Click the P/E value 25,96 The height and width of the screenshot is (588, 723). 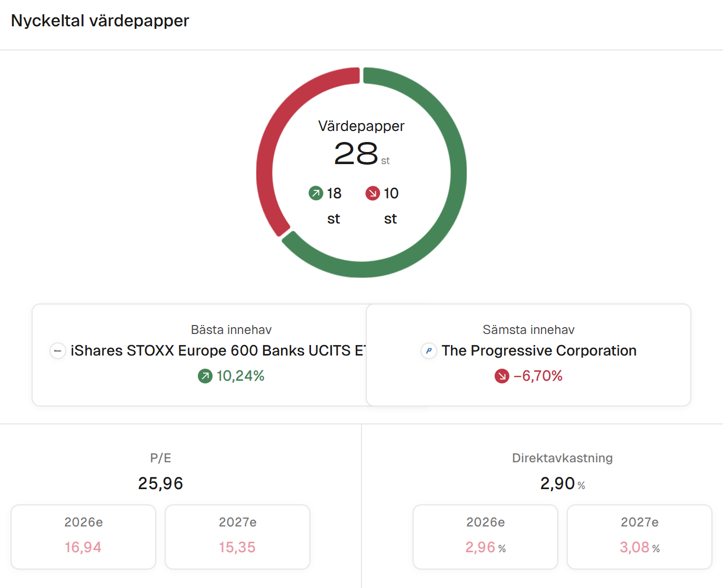pyautogui.click(x=160, y=483)
